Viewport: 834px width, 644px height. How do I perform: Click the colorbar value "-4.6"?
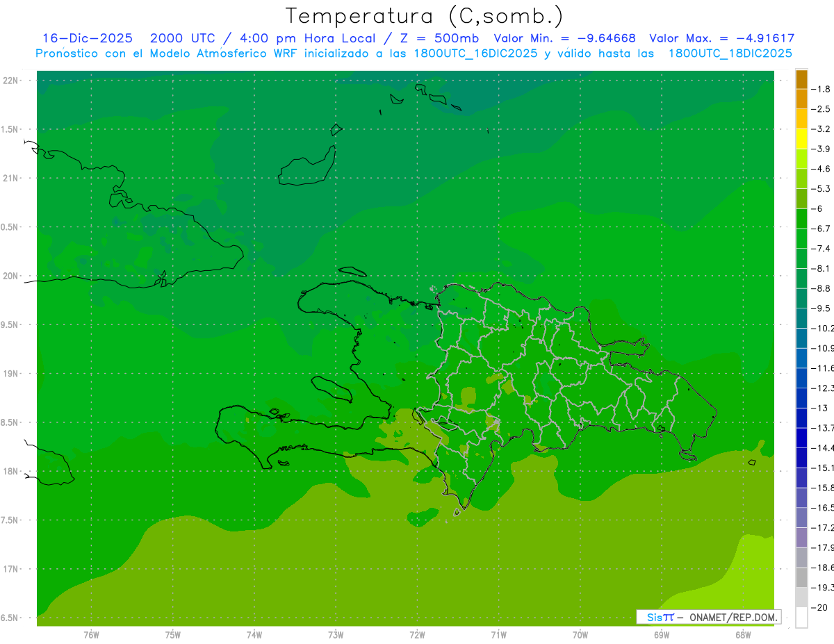click(821, 169)
